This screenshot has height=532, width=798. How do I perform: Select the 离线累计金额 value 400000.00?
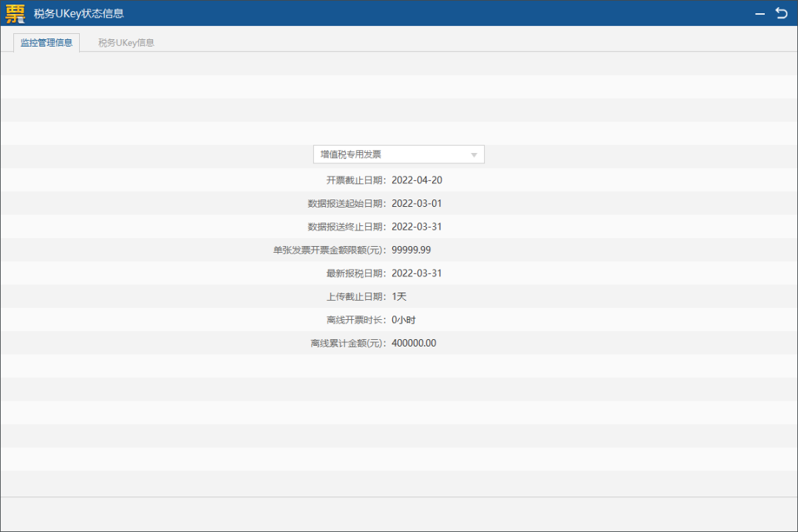(x=414, y=343)
